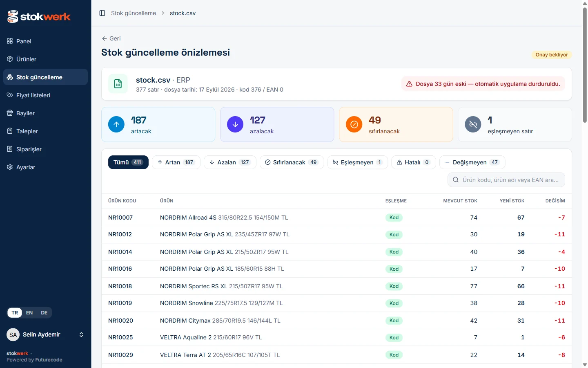The height and width of the screenshot is (368, 588).
Task: Click the 127 azalacak summary card
Action: coord(277,124)
